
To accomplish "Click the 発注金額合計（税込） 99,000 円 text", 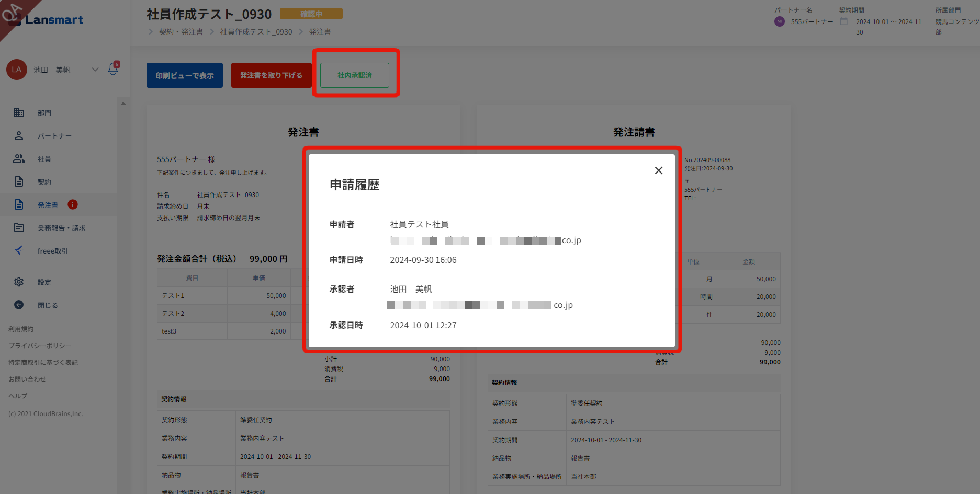I will click(x=222, y=259).
